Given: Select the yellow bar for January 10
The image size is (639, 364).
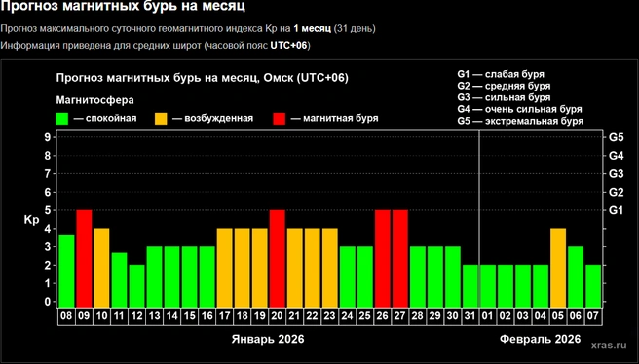Looking at the screenshot, I should 101,268.
